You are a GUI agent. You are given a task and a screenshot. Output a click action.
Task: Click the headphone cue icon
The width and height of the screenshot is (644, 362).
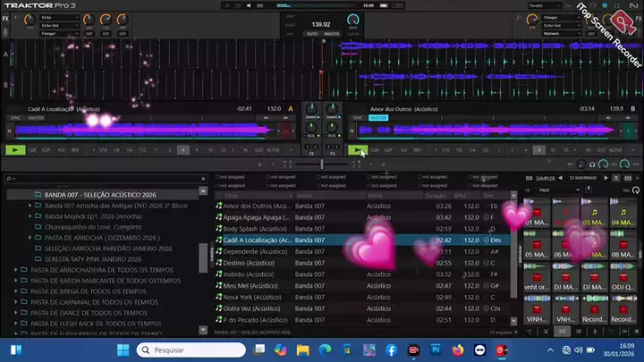click(592, 164)
